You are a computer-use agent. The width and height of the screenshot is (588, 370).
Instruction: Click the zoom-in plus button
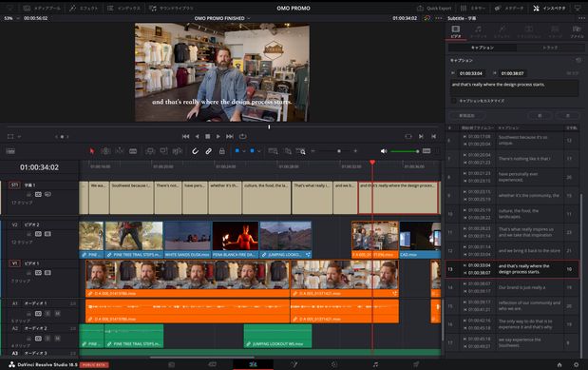pyautogui.click(x=355, y=151)
